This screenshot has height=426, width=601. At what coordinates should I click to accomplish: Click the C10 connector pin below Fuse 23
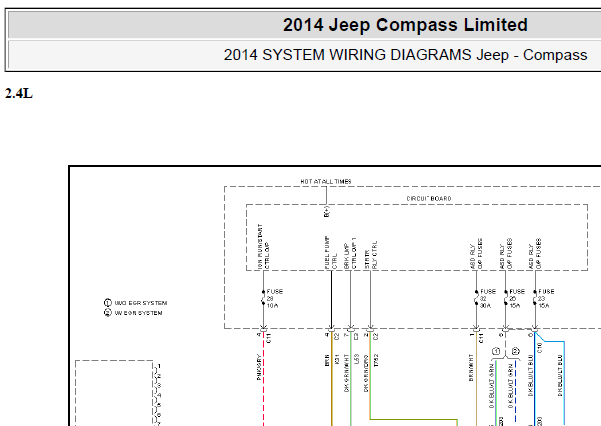(535, 329)
